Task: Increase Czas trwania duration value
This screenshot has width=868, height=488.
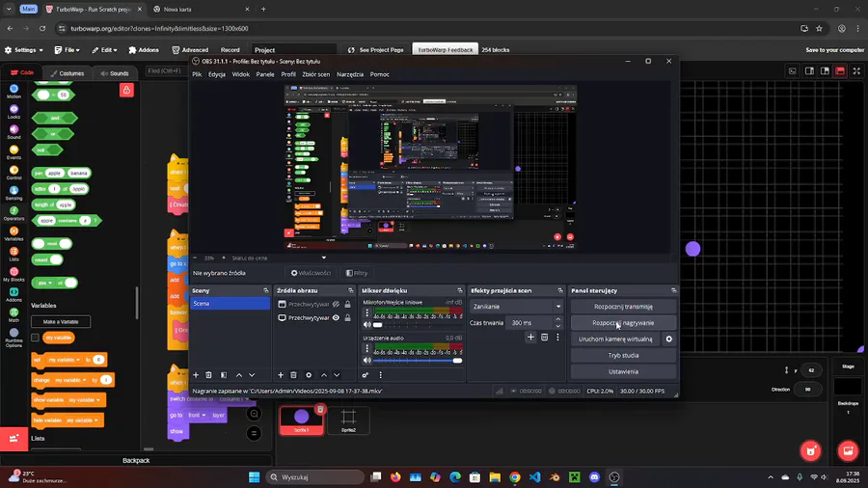Action: (558, 319)
